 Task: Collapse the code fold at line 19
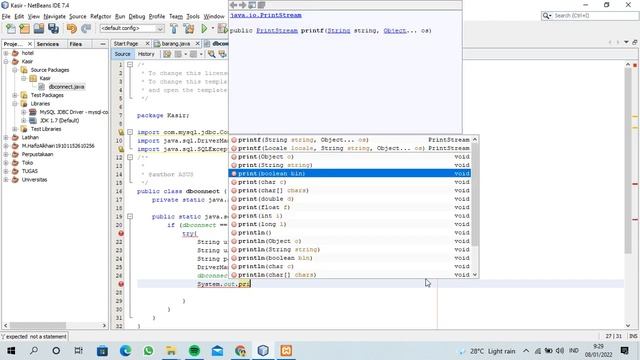click(130, 216)
